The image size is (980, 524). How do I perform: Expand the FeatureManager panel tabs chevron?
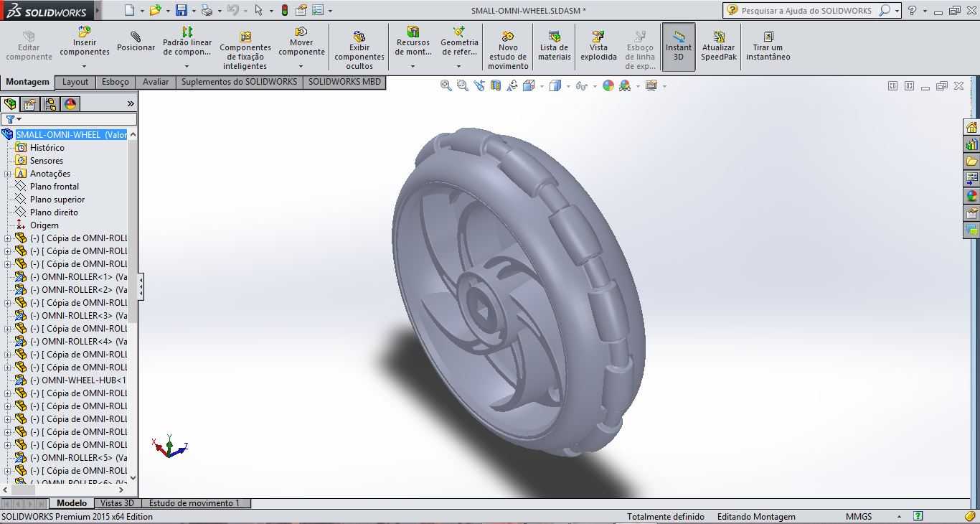tap(131, 104)
